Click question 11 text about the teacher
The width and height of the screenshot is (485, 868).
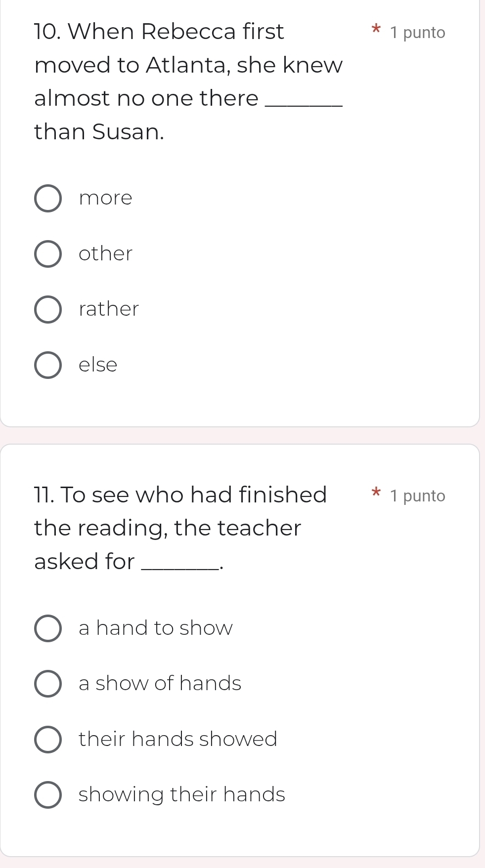[x=180, y=528]
